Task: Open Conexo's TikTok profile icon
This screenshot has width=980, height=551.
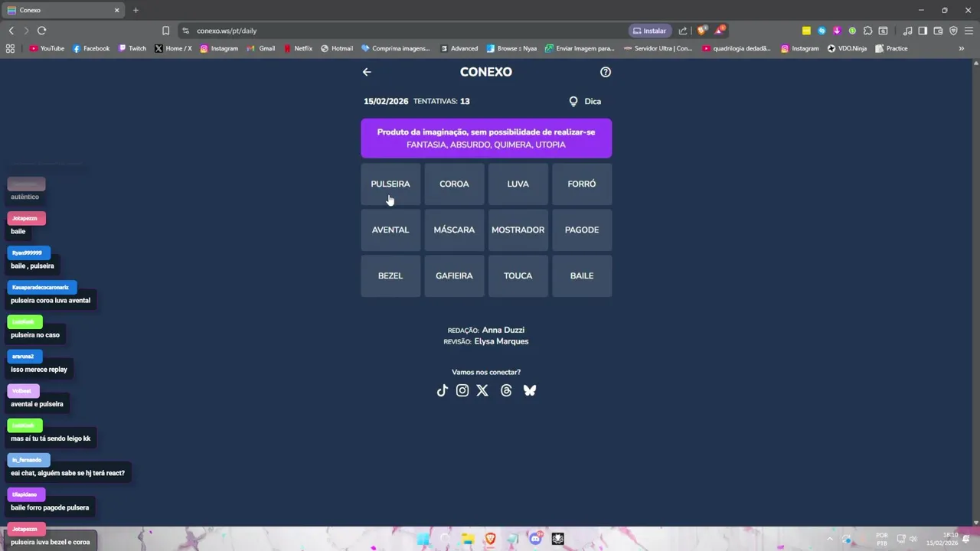Action: pos(442,390)
